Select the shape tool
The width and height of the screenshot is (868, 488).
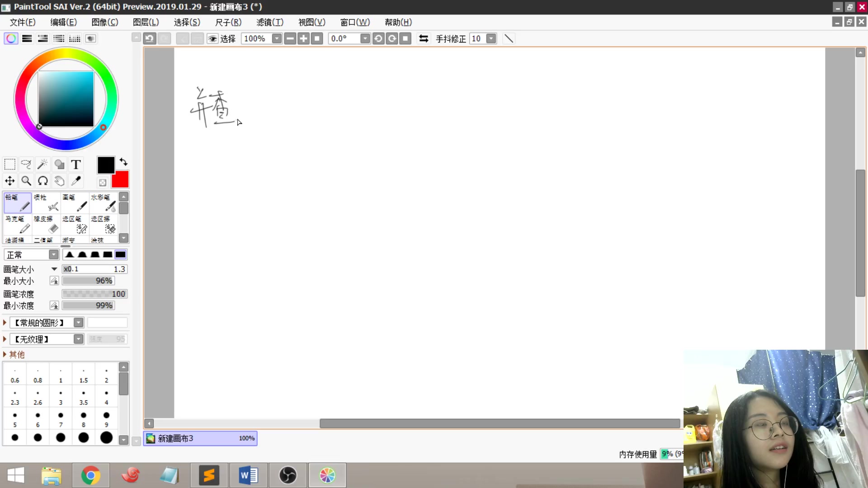(59, 164)
